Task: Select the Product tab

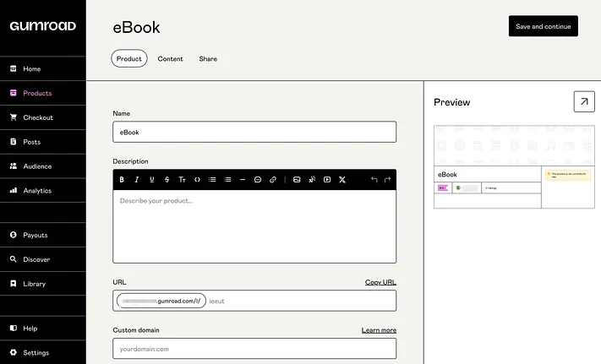Action: [129, 58]
